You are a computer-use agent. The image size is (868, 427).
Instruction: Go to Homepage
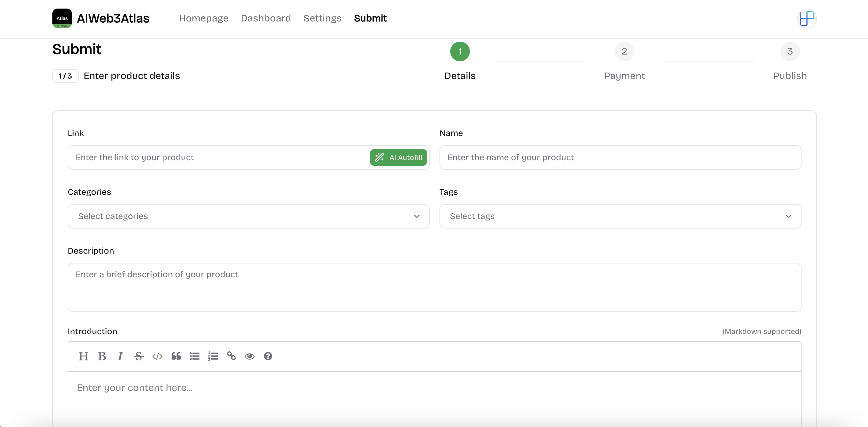coord(203,18)
